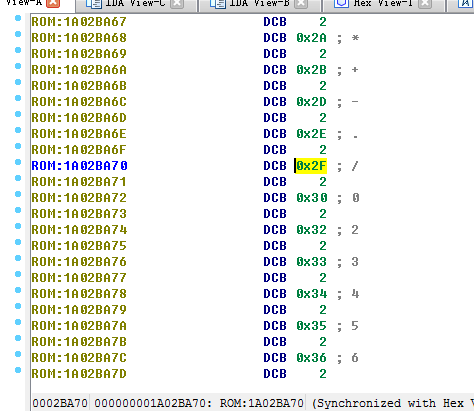This screenshot has height=411, width=474.
Task: Toggle breakpoint dot at ROM:1A02BA69
Action: pos(18,50)
